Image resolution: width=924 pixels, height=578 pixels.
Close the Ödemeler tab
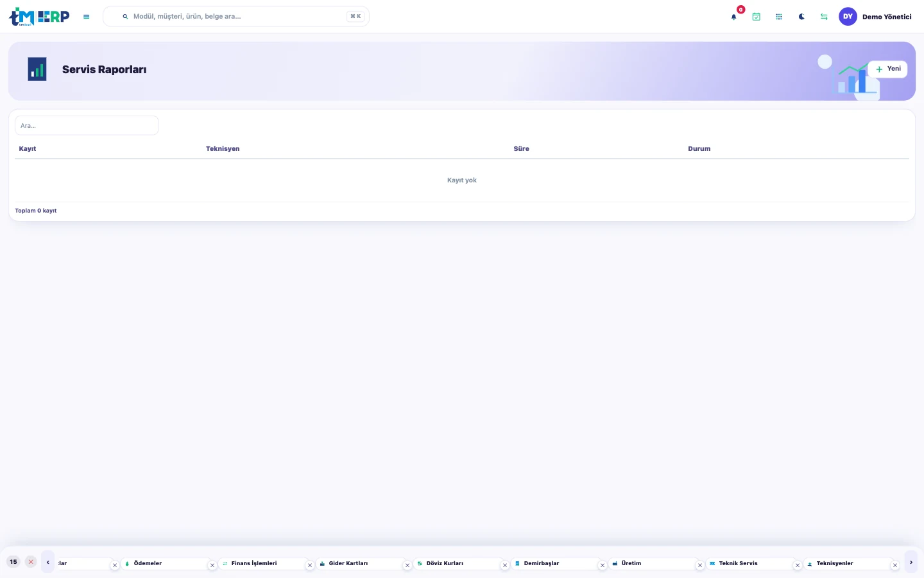pyautogui.click(x=212, y=566)
